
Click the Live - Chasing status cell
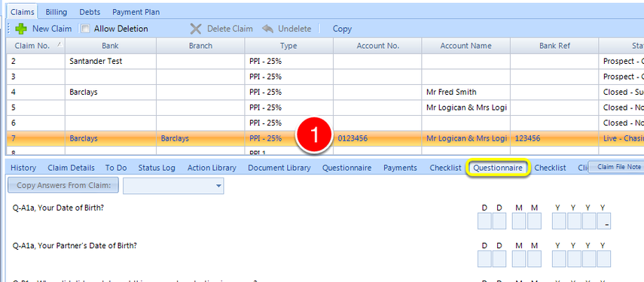click(621, 138)
